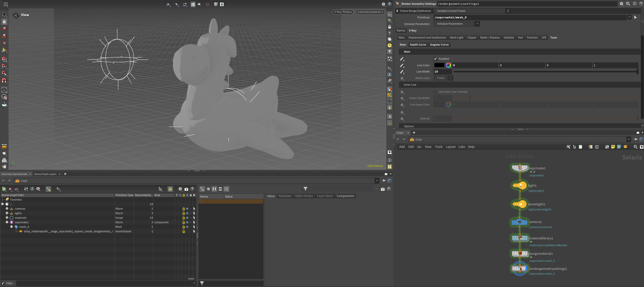Expand lights tree item

pyautogui.click(x=7, y=213)
